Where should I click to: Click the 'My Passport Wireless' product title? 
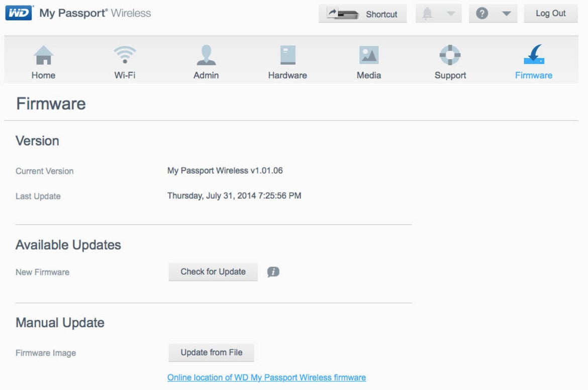pos(95,13)
